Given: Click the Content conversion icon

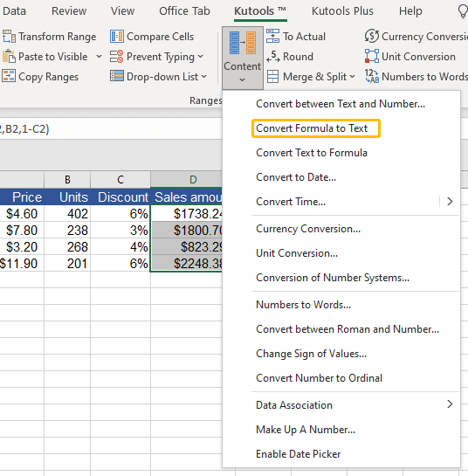Looking at the screenshot, I should pos(242,43).
